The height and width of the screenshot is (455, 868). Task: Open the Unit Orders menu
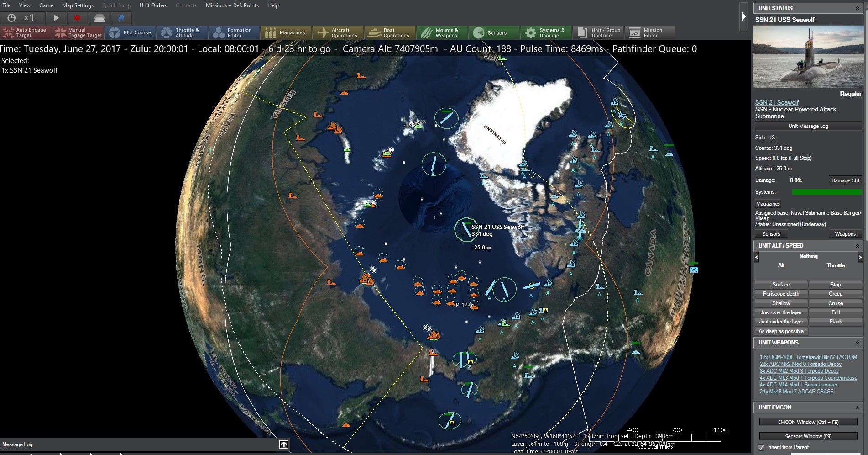click(x=153, y=5)
